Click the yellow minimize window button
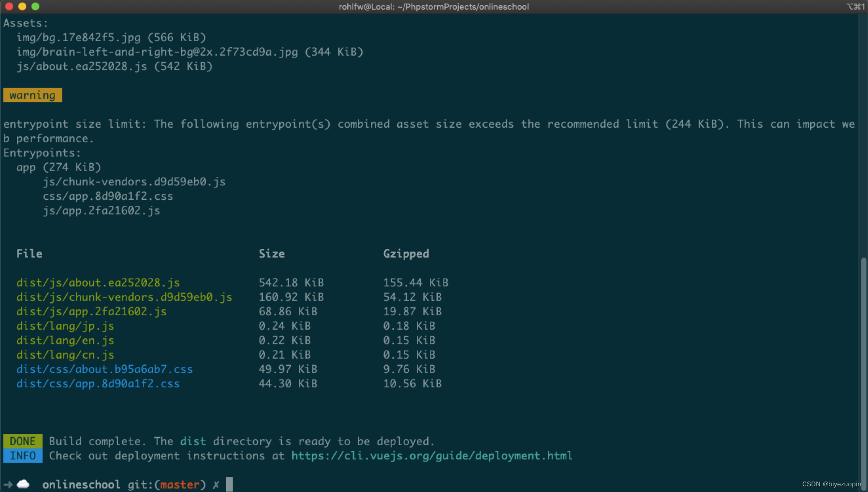 [x=23, y=7]
